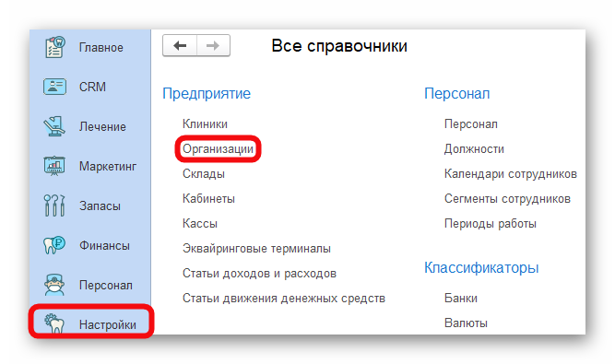Open the Персонал section in the sidebar
This screenshot has width=615, height=364.
(x=106, y=285)
